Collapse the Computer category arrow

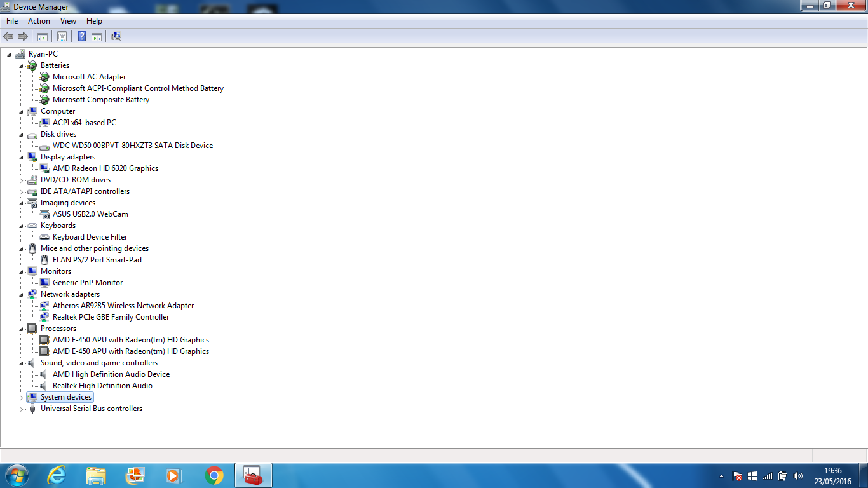coord(21,112)
